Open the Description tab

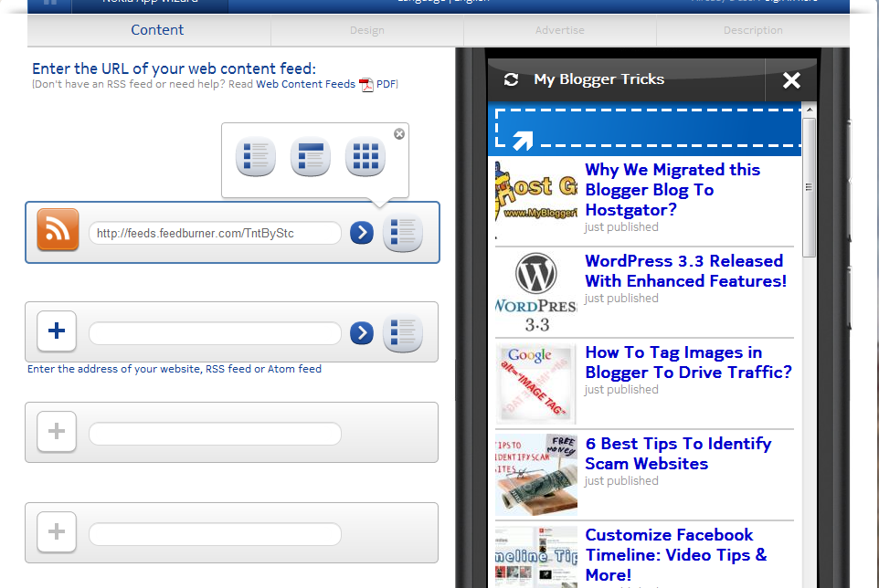click(x=753, y=30)
